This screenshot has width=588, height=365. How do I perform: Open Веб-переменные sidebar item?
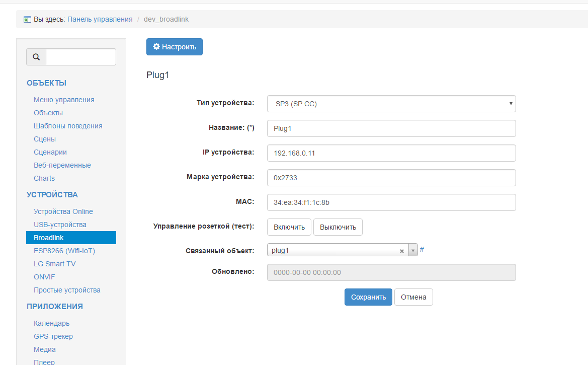pyautogui.click(x=62, y=165)
